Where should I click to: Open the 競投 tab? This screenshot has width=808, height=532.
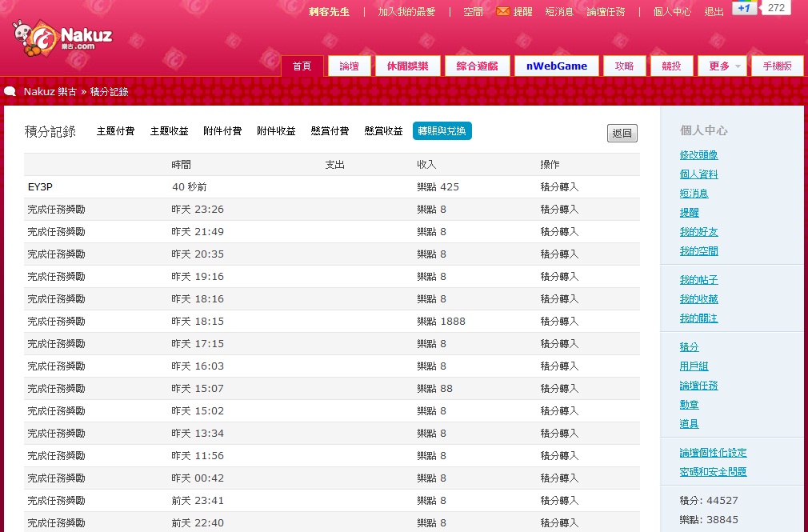click(x=671, y=66)
